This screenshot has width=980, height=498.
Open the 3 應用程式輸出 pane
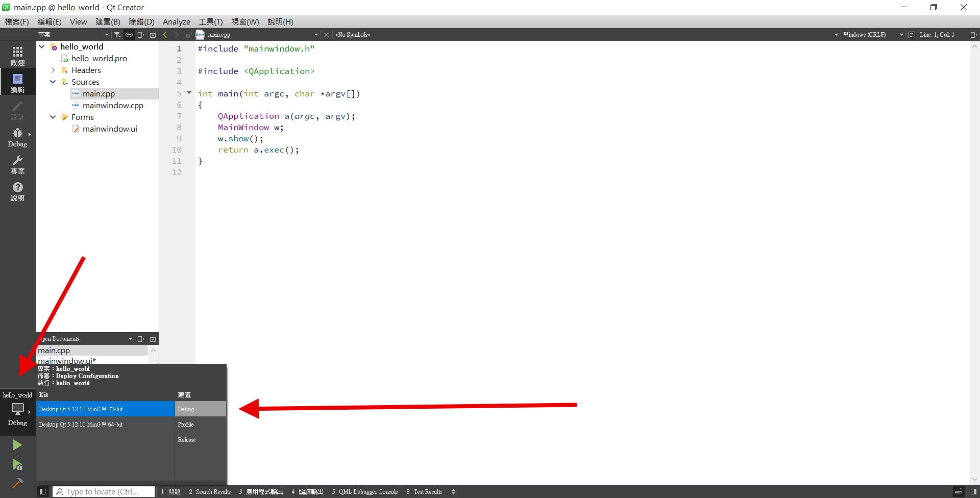pos(261,492)
